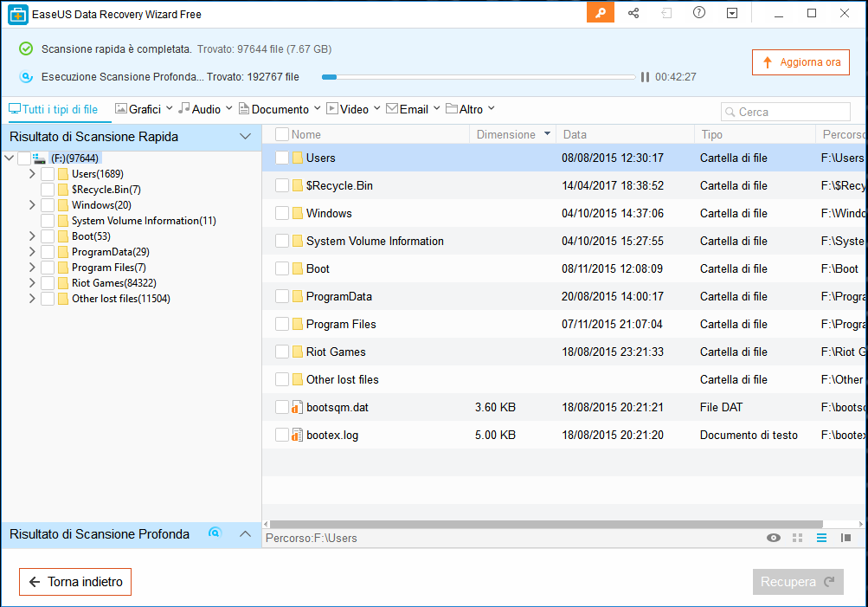This screenshot has height=607, width=868.
Task: Pause the deep scan
Action: coord(645,77)
